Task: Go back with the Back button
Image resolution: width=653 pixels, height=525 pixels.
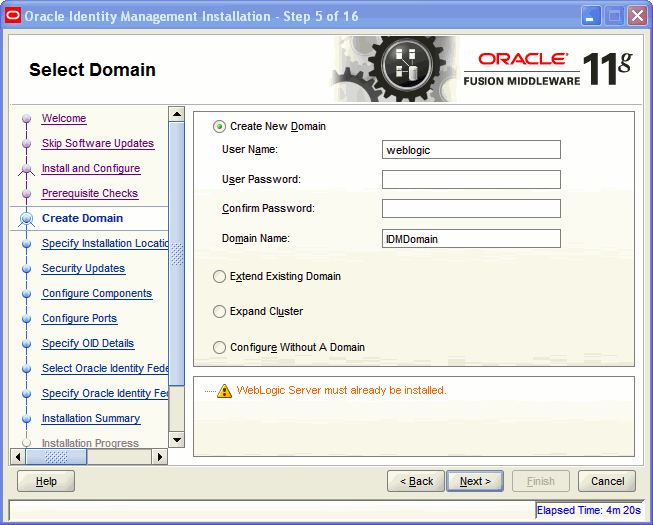Action: 416,481
